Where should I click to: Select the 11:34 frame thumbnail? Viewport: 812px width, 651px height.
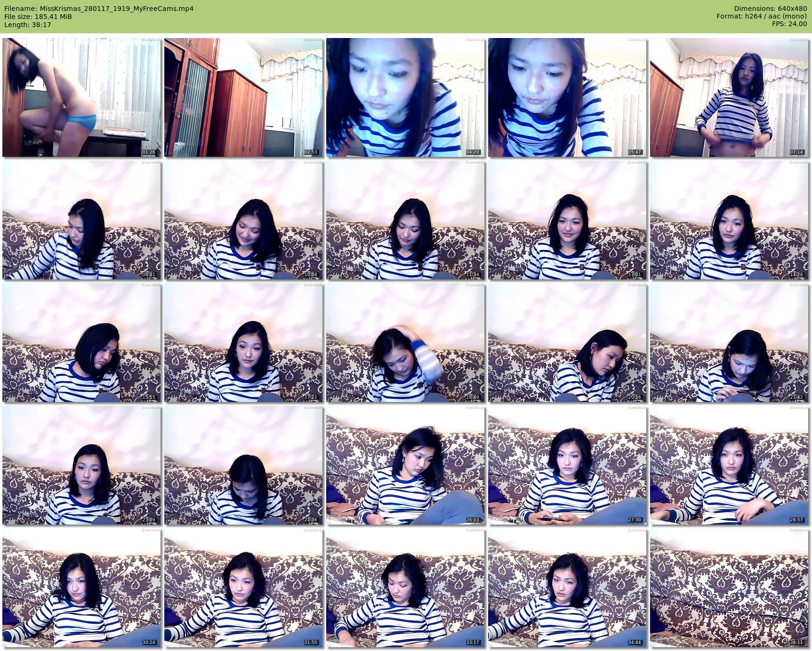(406, 220)
